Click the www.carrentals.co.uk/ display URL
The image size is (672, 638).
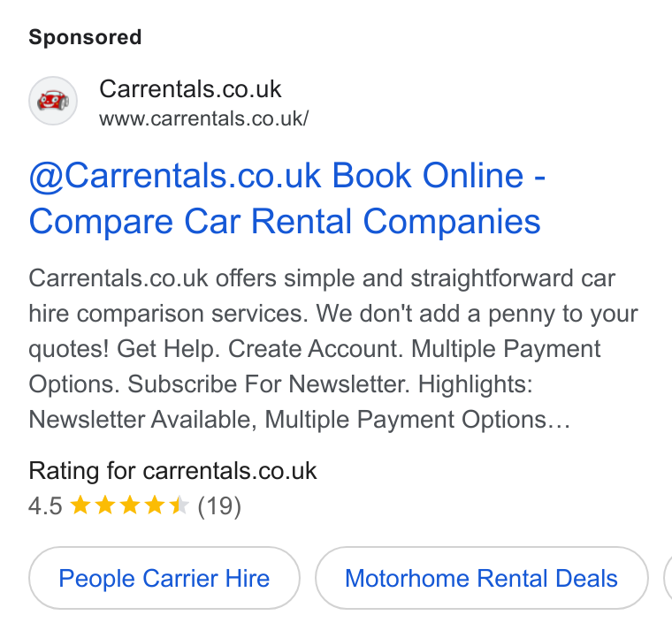tap(203, 118)
